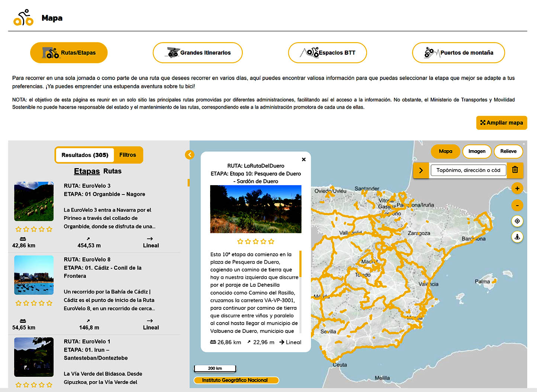Click the popup description scrollbar
The image size is (537, 392).
(300, 264)
